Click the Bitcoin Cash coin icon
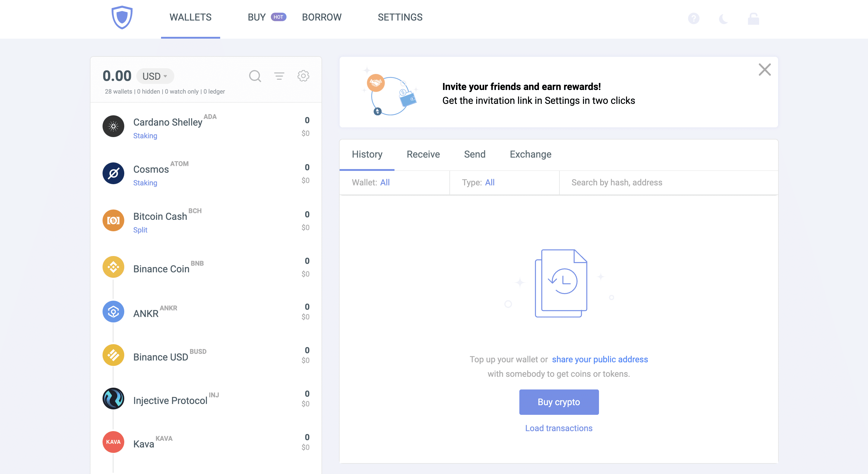This screenshot has width=868, height=474. 113,220
